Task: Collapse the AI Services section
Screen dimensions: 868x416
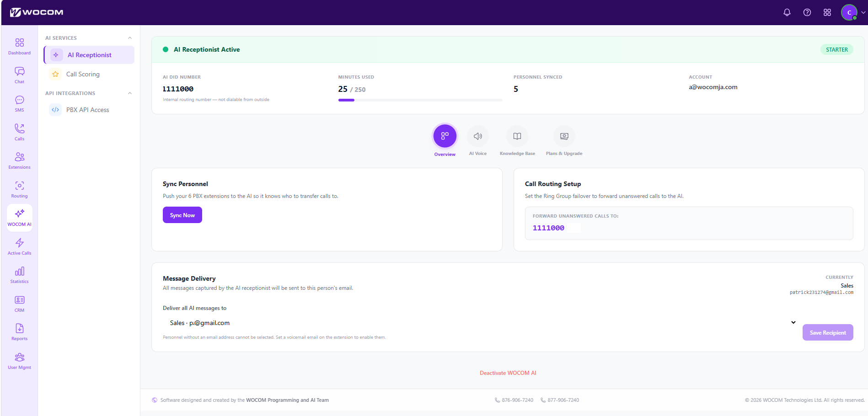Action: pos(130,38)
